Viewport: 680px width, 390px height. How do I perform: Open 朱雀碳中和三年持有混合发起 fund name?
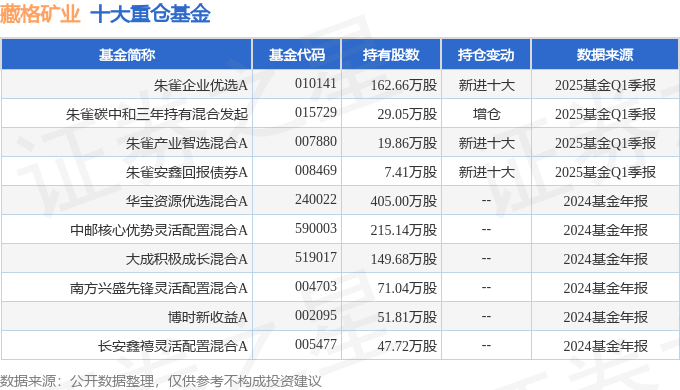(157, 114)
